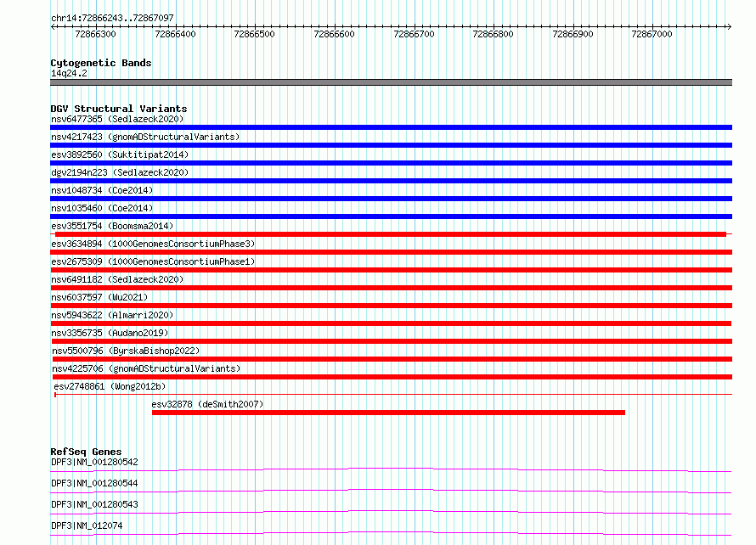Open the DPF3|NM_012074 transcript label
Image resolution: width=756 pixels, height=545 pixels.
tap(87, 525)
